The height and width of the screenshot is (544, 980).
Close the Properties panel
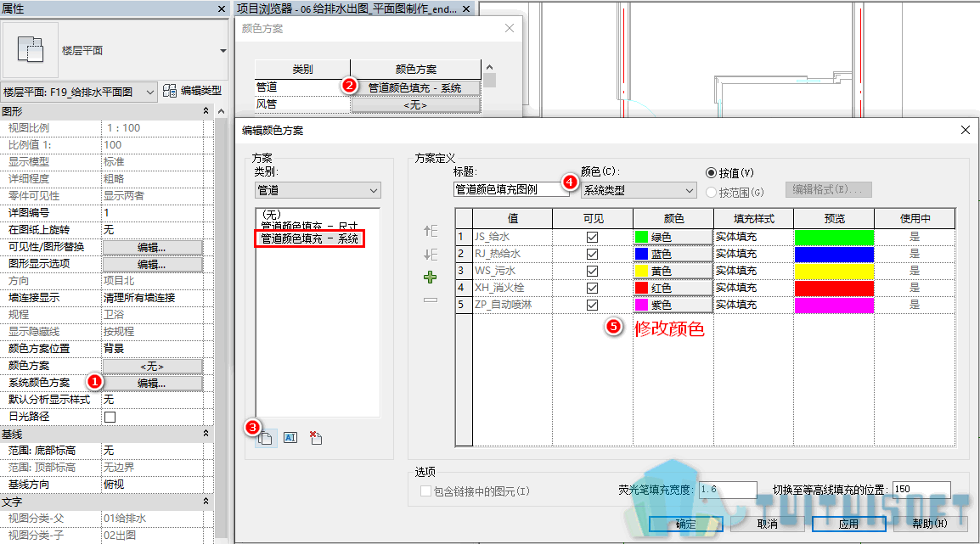pos(222,8)
